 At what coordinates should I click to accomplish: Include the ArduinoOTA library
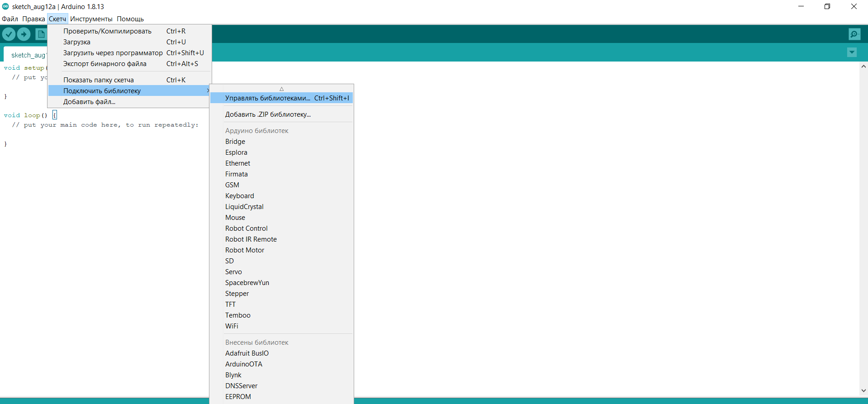281,364
